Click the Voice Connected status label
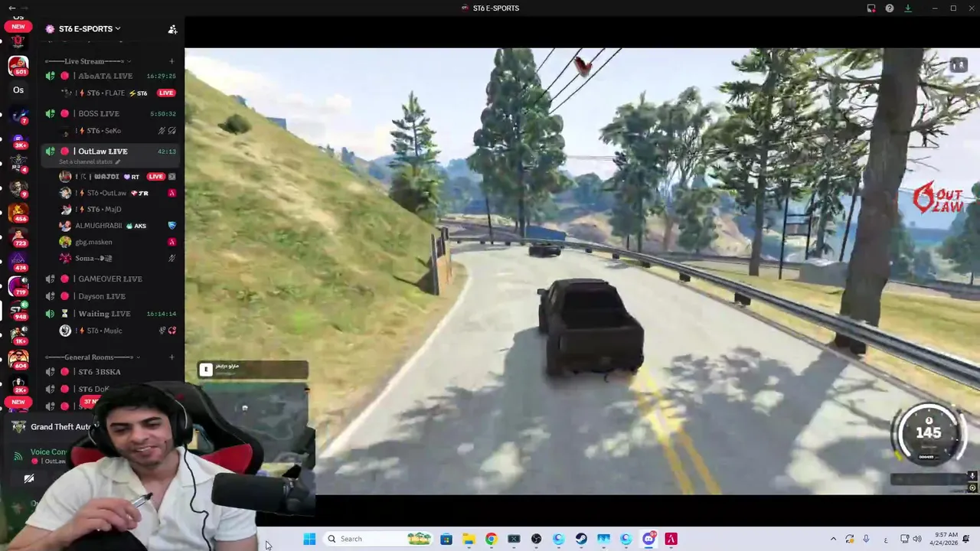 (48, 452)
